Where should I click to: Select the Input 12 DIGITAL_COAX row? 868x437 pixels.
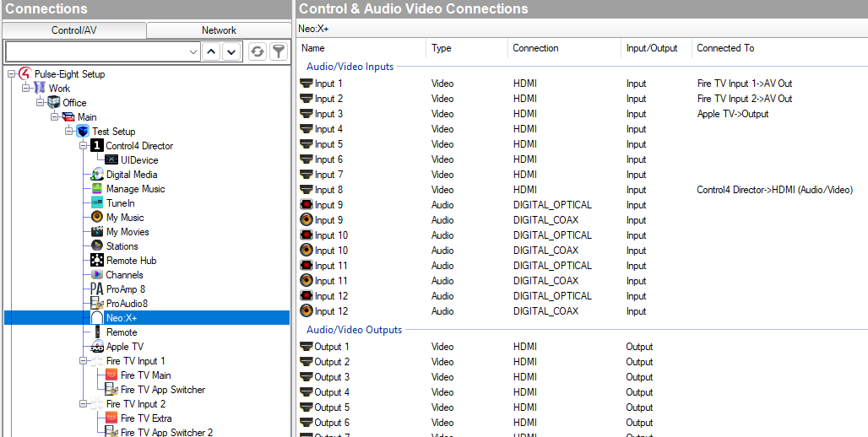click(583, 311)
